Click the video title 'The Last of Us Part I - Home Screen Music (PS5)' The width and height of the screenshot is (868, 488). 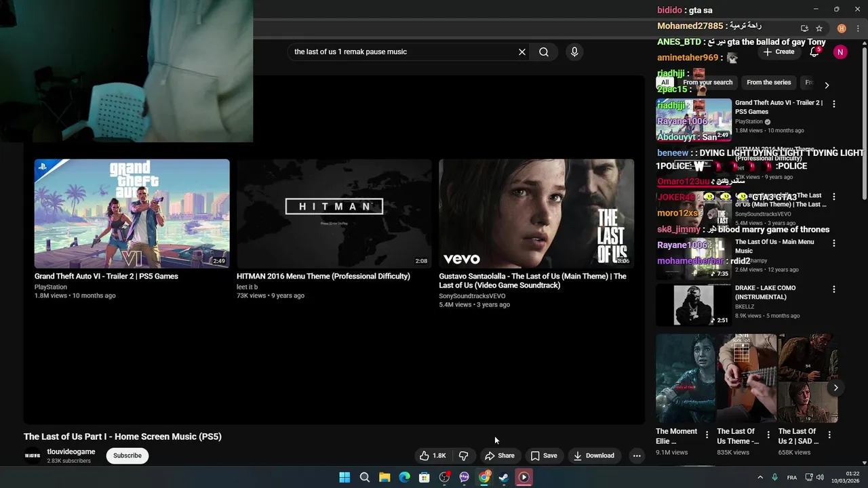(123, 436)
